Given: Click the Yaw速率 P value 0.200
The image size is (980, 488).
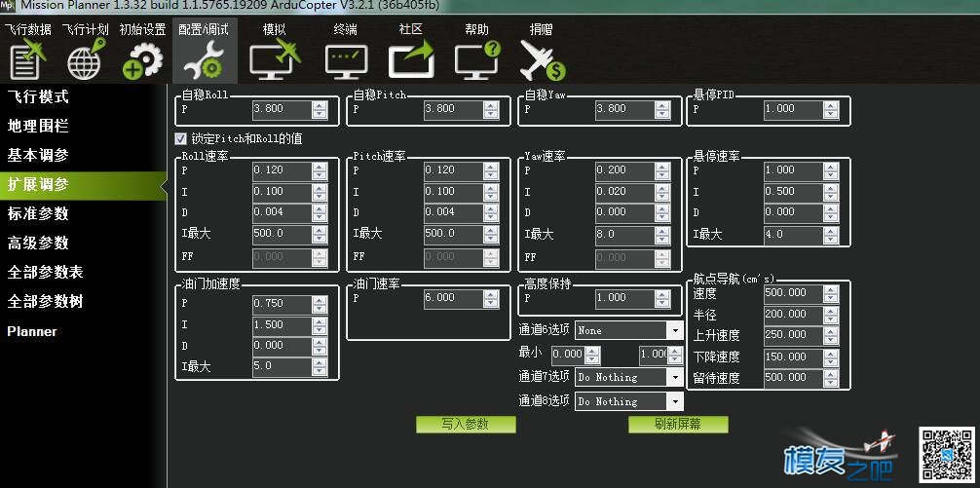Looking at the screenshot, I should (x=624, y=171).
